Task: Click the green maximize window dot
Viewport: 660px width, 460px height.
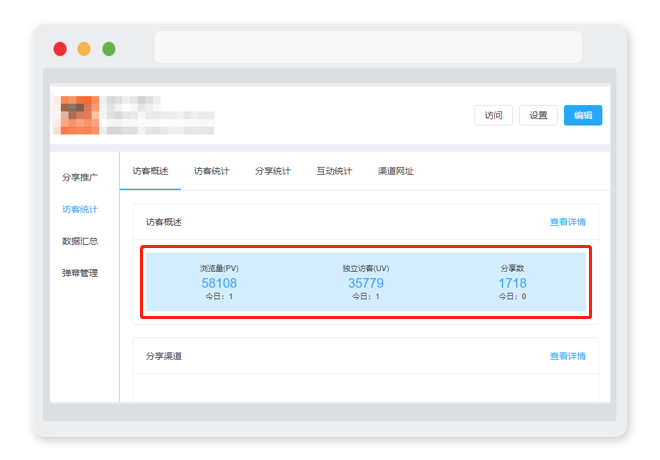Action: coord(109,49)
